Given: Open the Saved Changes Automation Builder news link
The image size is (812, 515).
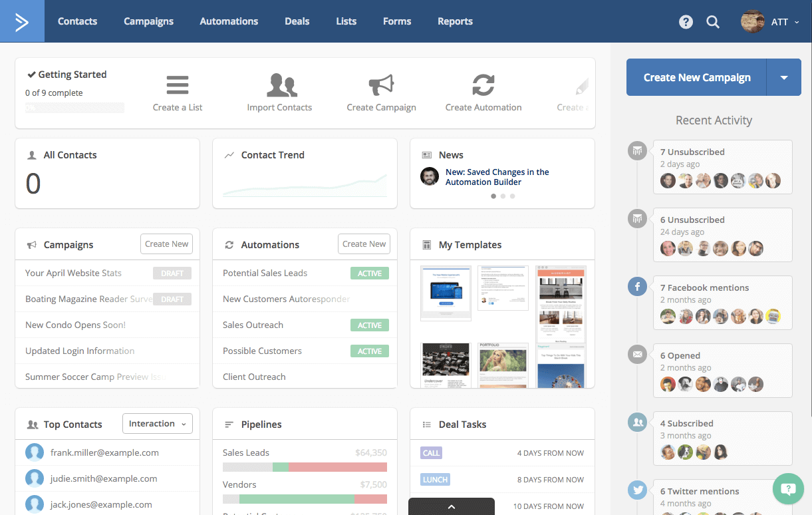Looking at the screenshot, I should point(497,177).
